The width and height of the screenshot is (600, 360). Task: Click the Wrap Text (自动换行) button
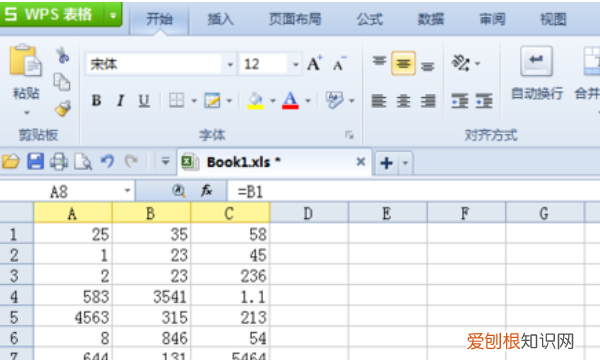click(537, 73)
